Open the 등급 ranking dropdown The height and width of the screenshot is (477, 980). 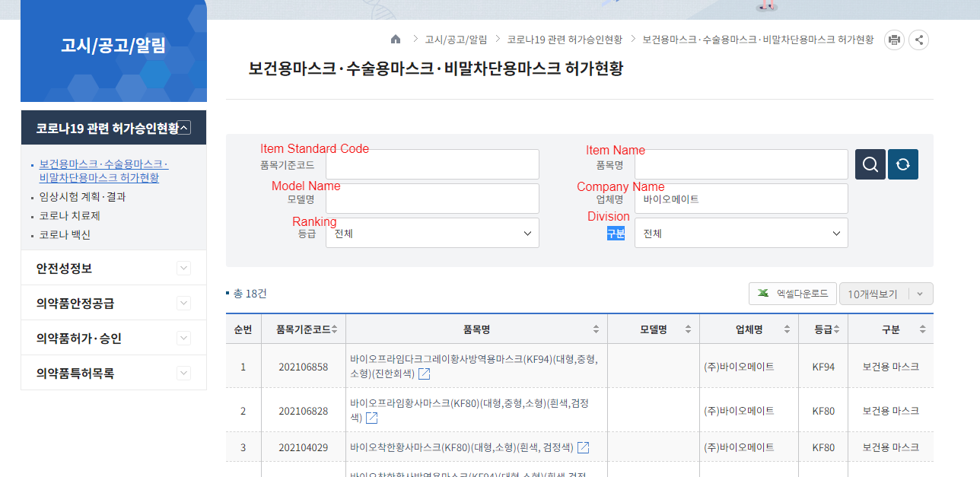coord(432,233)
